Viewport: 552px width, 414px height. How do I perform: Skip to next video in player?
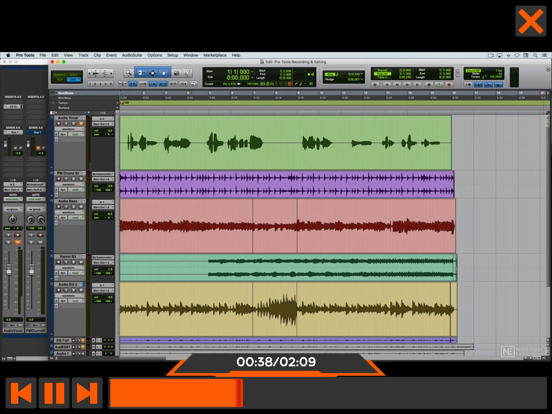tap(87, 393)
